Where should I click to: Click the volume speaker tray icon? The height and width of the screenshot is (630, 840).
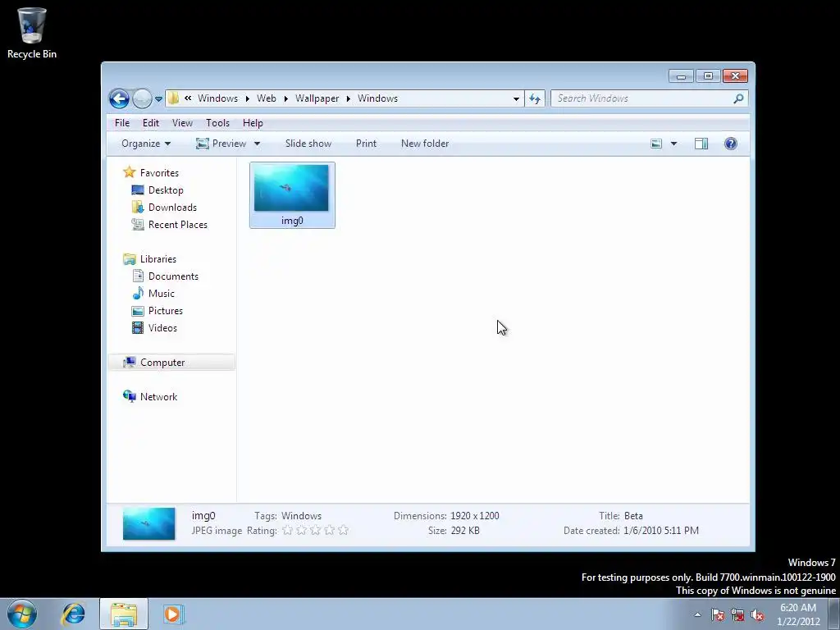tap(757, 614)
